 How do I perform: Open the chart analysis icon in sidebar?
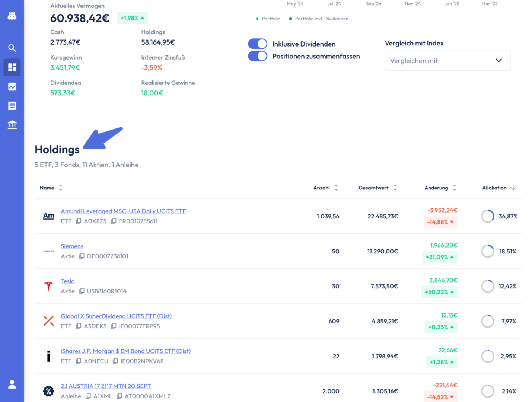[12, 87]
